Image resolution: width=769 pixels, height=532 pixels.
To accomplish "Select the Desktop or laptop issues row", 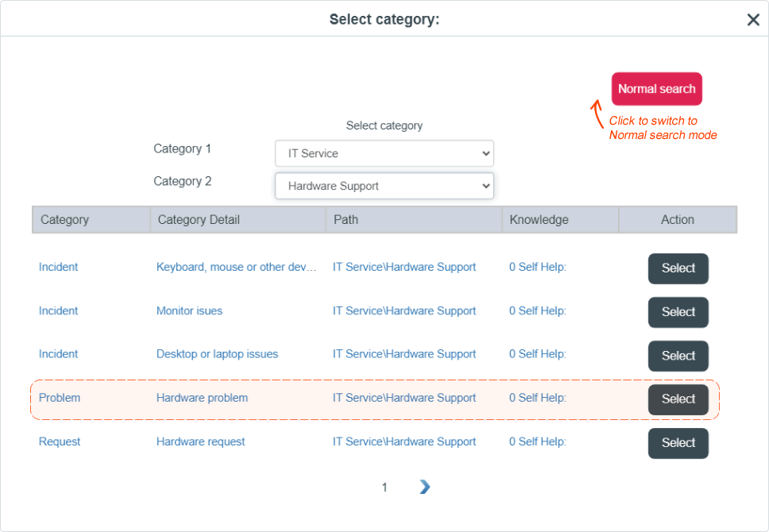I will pyautogui.click(x=678, y=356).
